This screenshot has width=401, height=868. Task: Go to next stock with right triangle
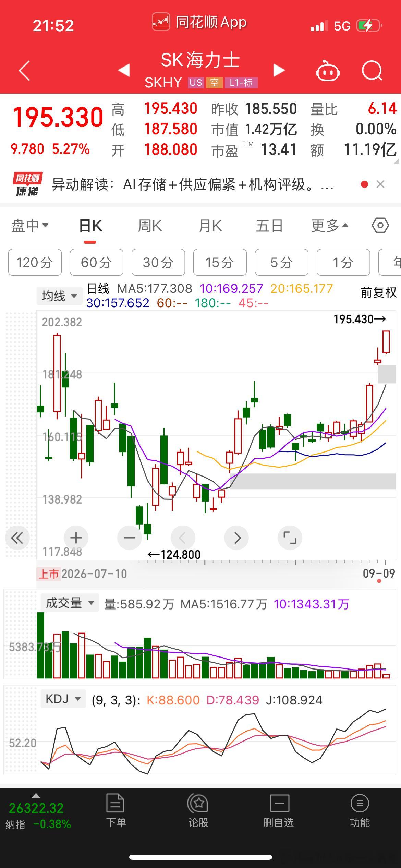coord(279,70)
